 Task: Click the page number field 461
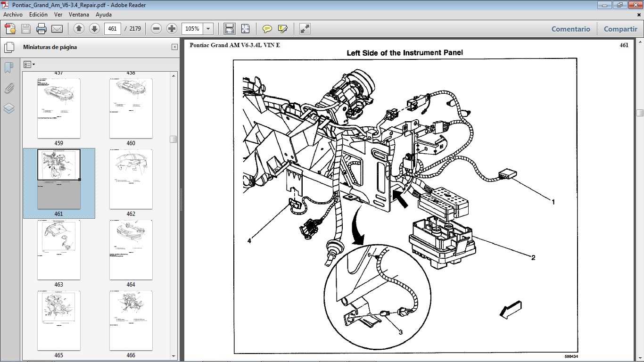pyautogui.click(x=112, y=29)
